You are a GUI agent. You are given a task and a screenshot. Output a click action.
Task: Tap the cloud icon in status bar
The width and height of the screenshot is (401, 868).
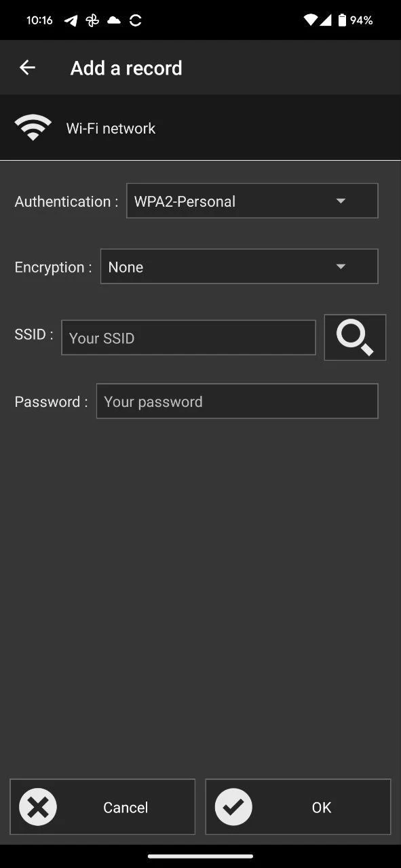point(114,20)
